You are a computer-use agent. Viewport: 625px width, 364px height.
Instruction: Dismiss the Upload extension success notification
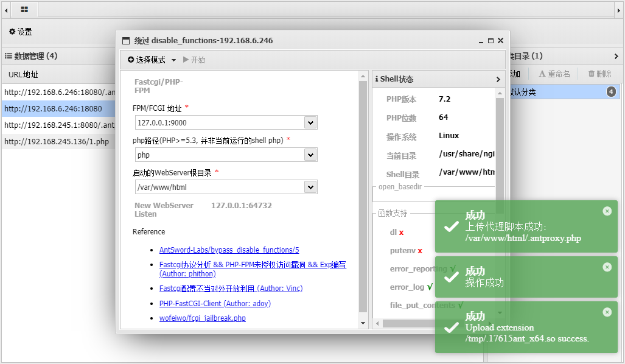tap(607, 312)
